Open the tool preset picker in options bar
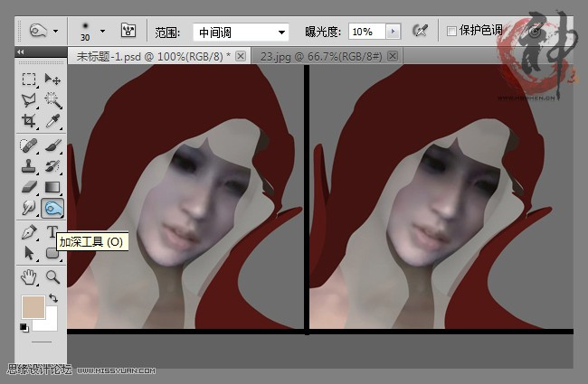Screen dimensions: 588x384 (x=43, y=31)
